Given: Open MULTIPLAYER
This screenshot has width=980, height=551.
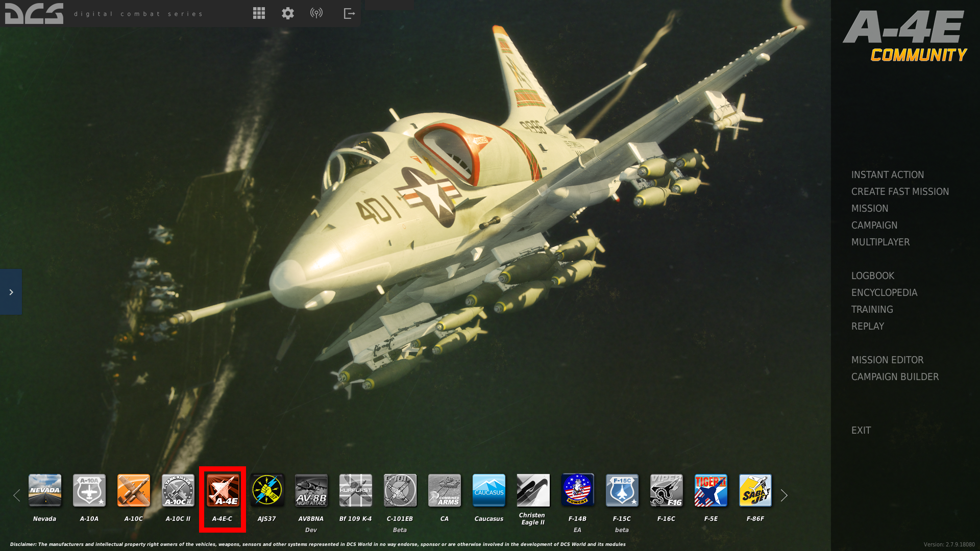Looking at the screenshot, I should [880, 242].
